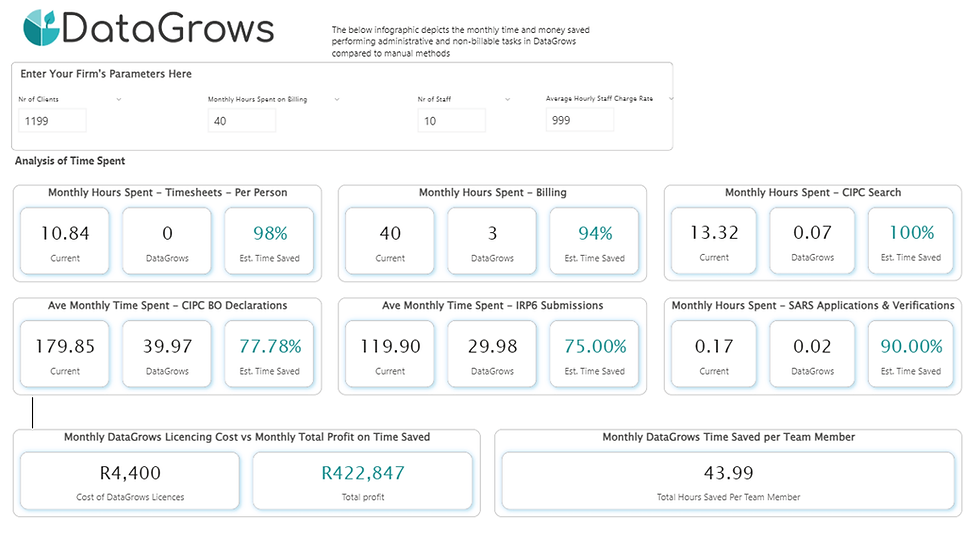This screenshot has width=980, height=538.
Task: Click 'Ave Monthly Time Spent – CIPC BO Declarations' title
Action: (x=168, y=306)
